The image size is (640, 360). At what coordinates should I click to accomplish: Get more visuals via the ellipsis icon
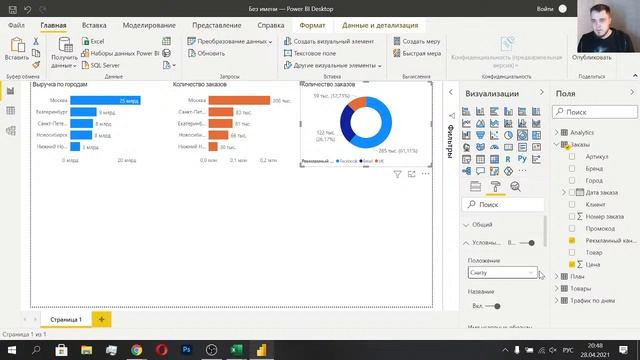(522, 171)
